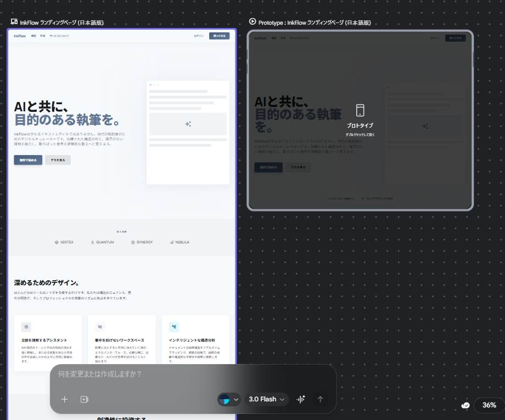Click the sparkle icon in the hero mockup
Image resolution: width=505 pixels, height=420 pixels.
(x=188, y=124)
